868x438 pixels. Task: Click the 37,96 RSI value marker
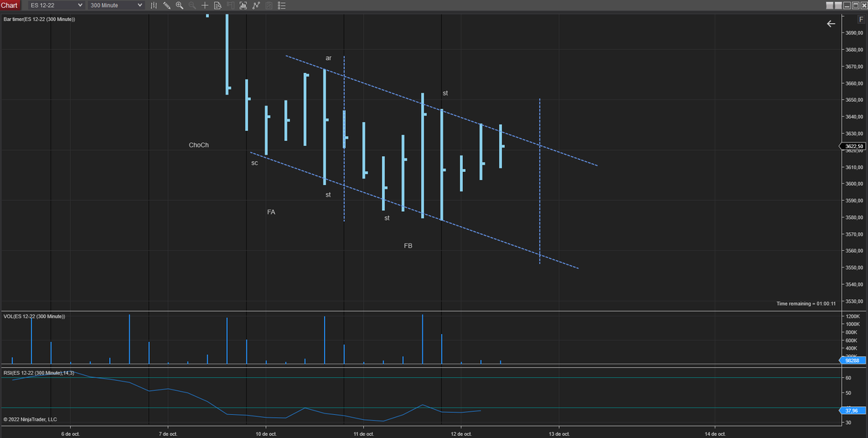point(852,410)
